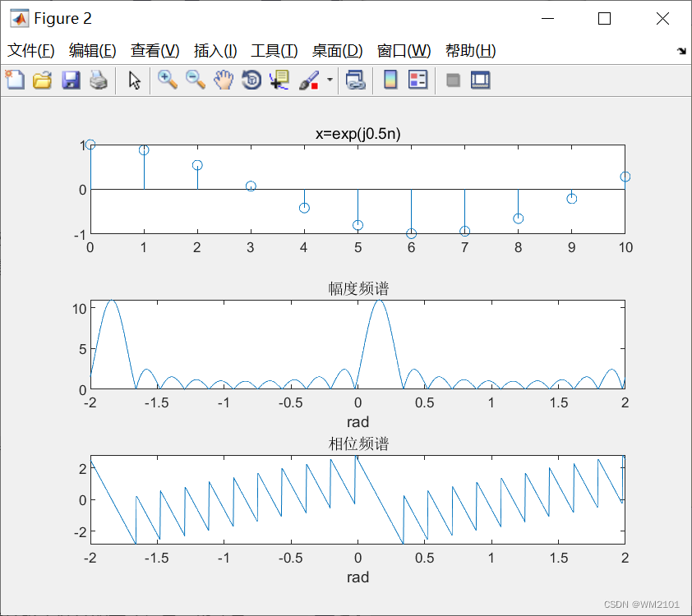Open the 工具(T) menu
This screenshot has height=616, width=692.
274,51
